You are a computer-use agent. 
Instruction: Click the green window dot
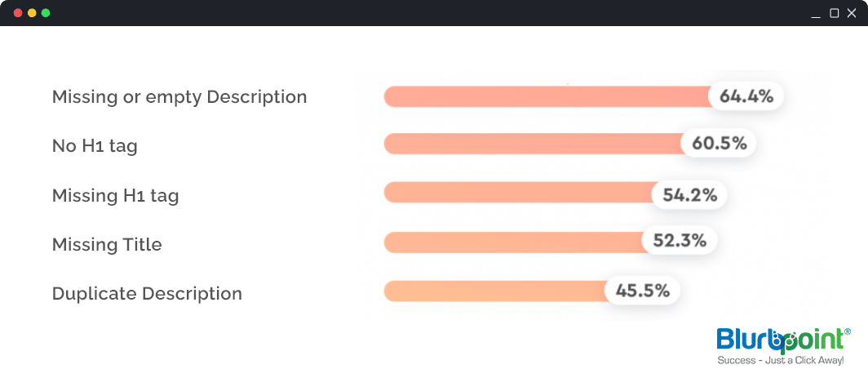point(46,13)
